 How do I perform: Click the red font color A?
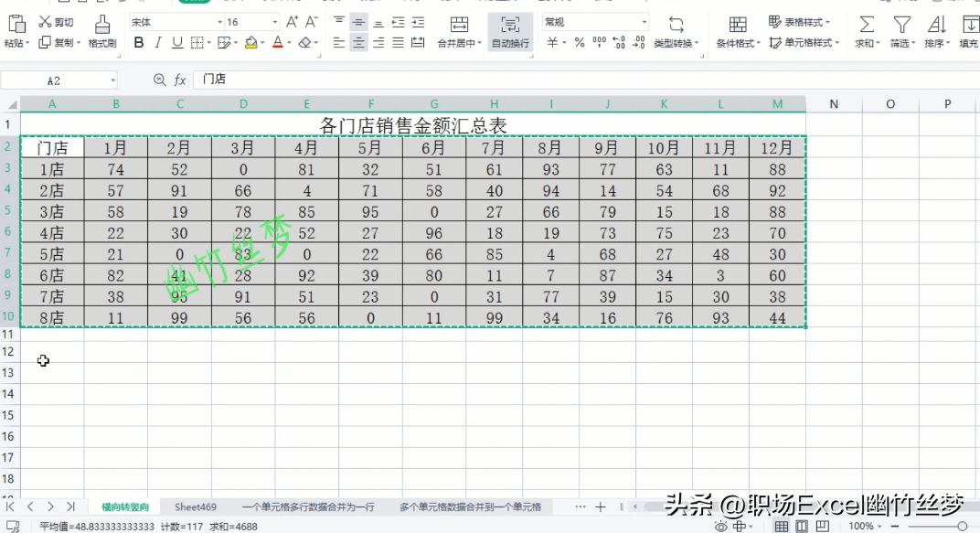[x=278, y=42]
